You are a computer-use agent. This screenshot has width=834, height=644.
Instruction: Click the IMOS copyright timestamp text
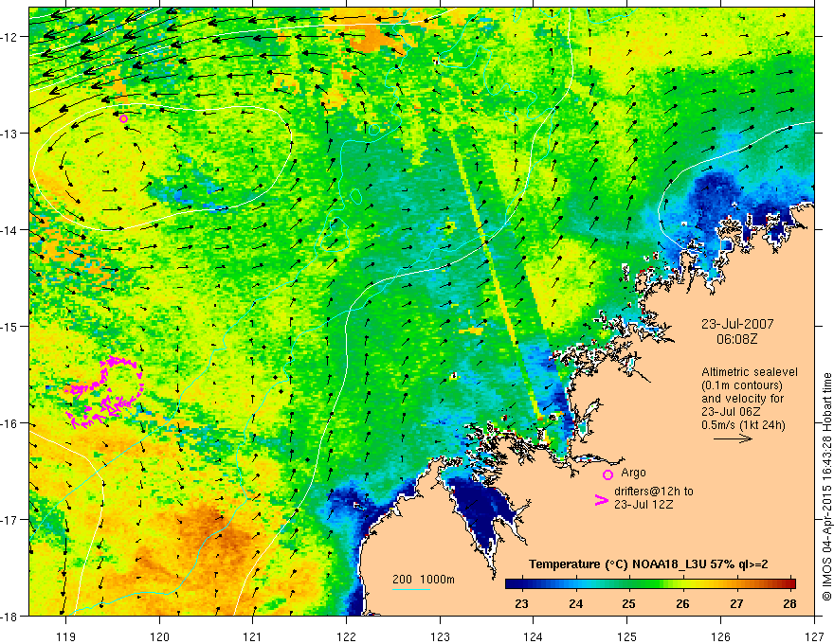826,487
